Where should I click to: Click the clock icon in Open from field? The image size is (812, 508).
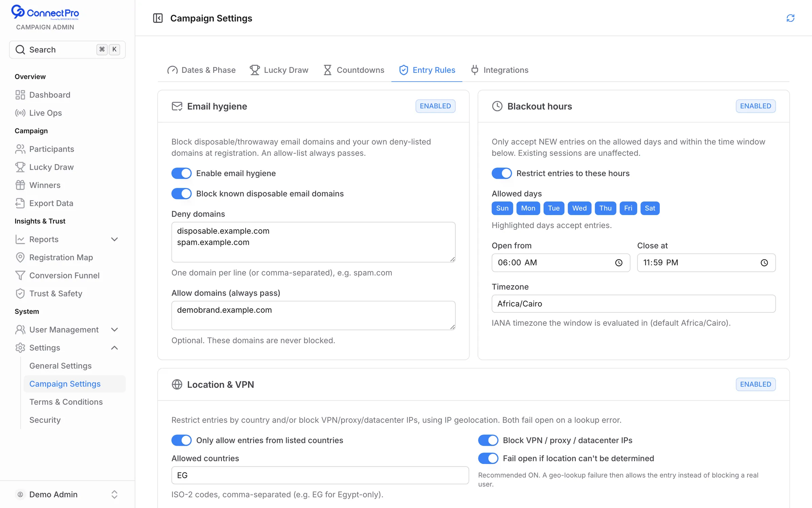coord(618,263)
